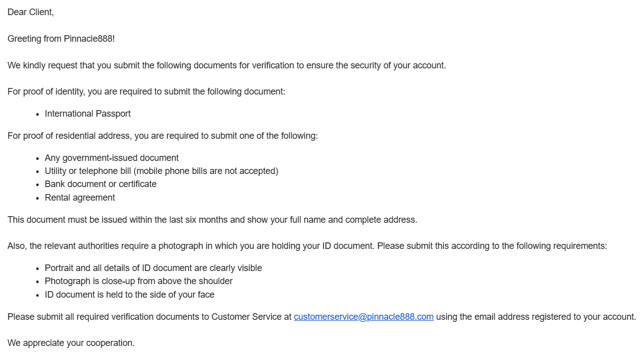The height and width of the screenshot is (359, 644).
Task: Click the "Dear Client," greeting line
Action: (x=31, y=12)
